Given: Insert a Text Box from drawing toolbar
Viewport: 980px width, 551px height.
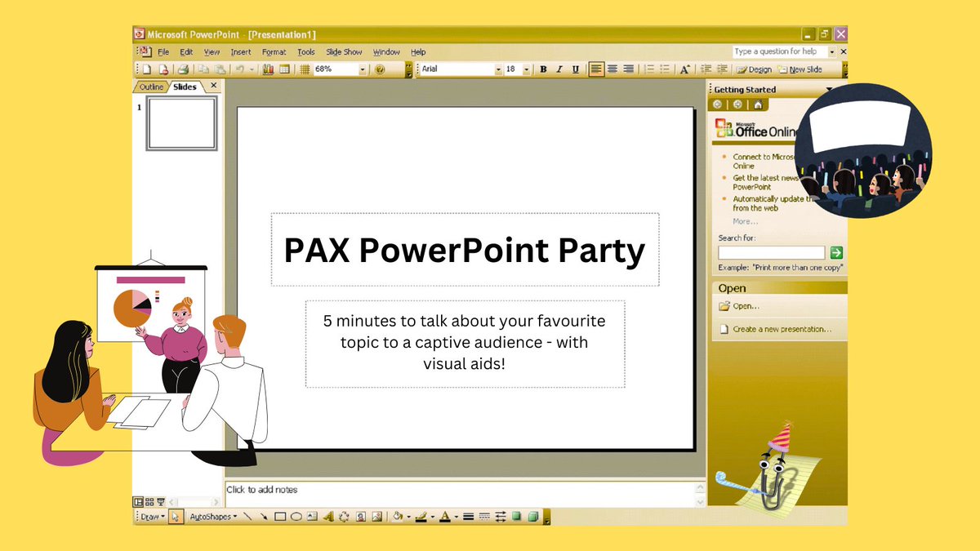Looking at the screenshot, I should coord(312,517).
